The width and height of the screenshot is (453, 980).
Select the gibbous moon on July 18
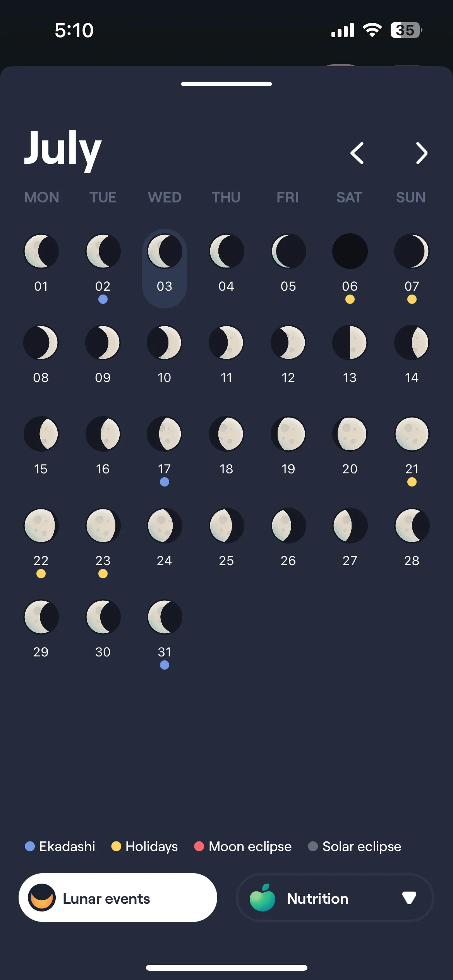[226, 434]
